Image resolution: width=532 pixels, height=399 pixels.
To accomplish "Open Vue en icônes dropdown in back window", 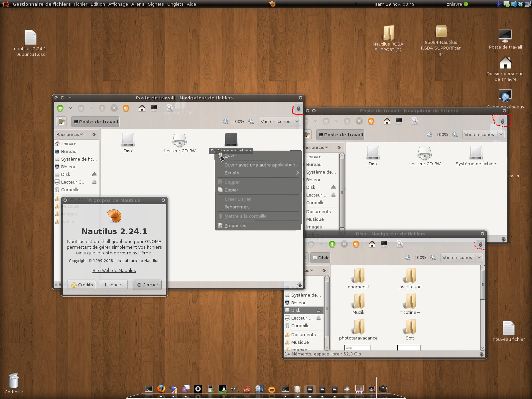I will pos(483,135).
